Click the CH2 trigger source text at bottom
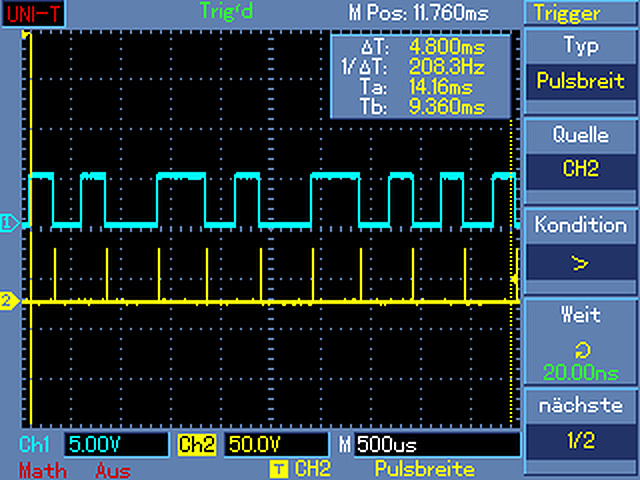 pos(313,469)
